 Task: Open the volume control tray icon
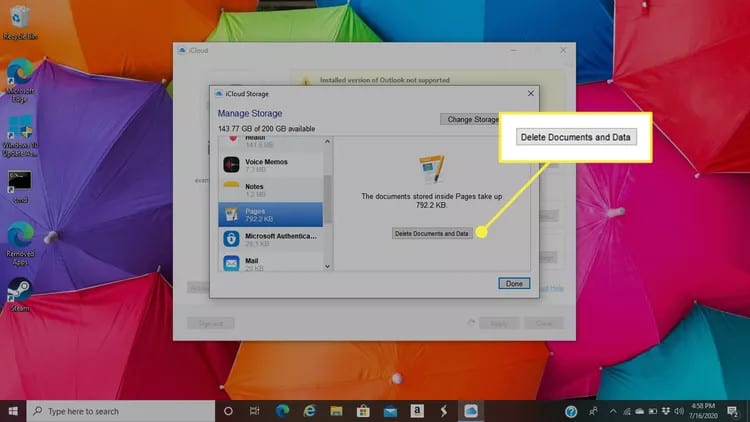point(679,411)
